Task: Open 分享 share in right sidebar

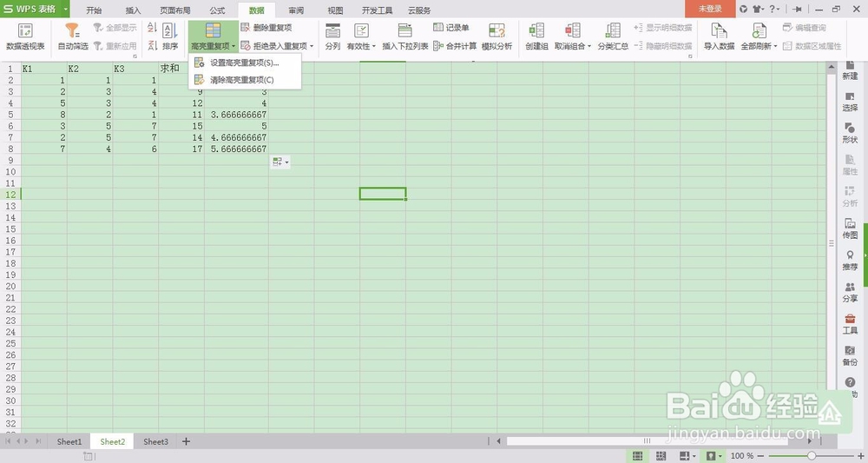Action: point(850,292)
